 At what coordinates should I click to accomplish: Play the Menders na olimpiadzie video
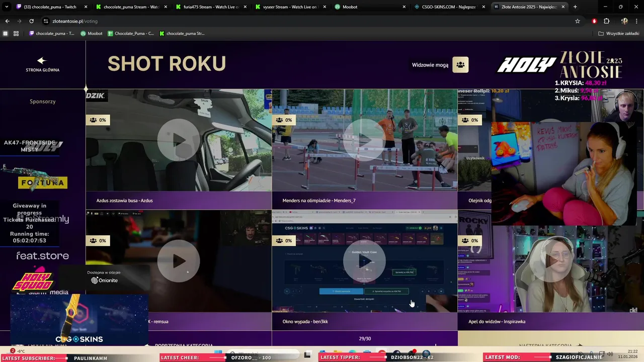tap(364, 140)
